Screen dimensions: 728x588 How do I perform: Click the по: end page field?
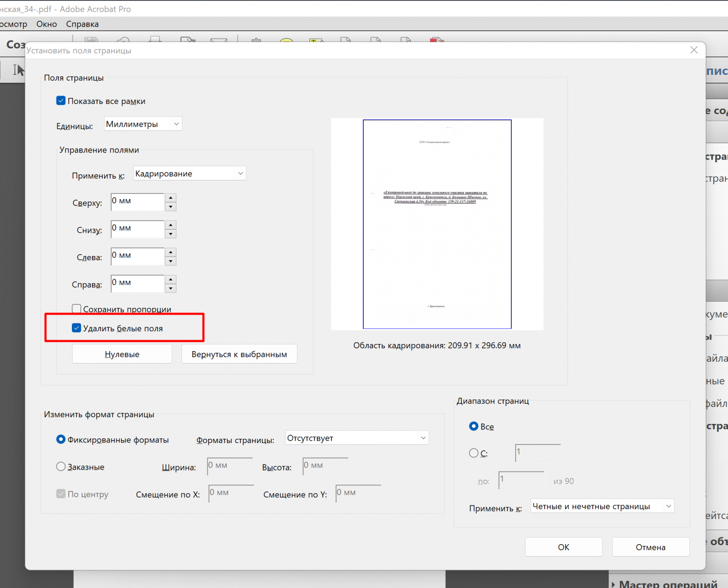pos(521,480)
